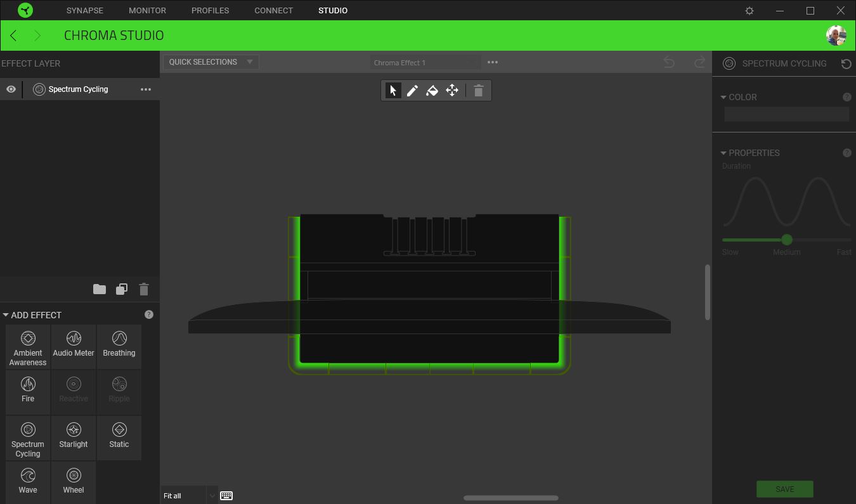Image resolution: width=856 pixels, height=504 pixels.
Task: Go back with the left arrow
Action: coord(13,36)
